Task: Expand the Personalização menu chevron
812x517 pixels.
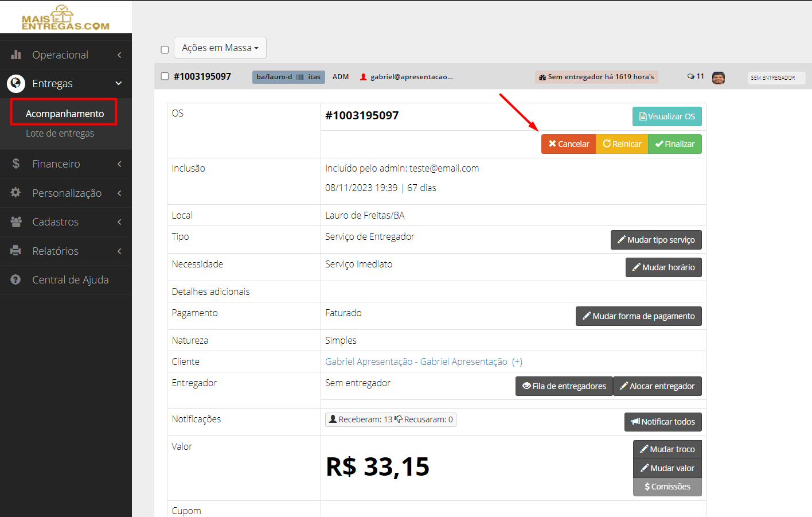Action: coord(119,193)
